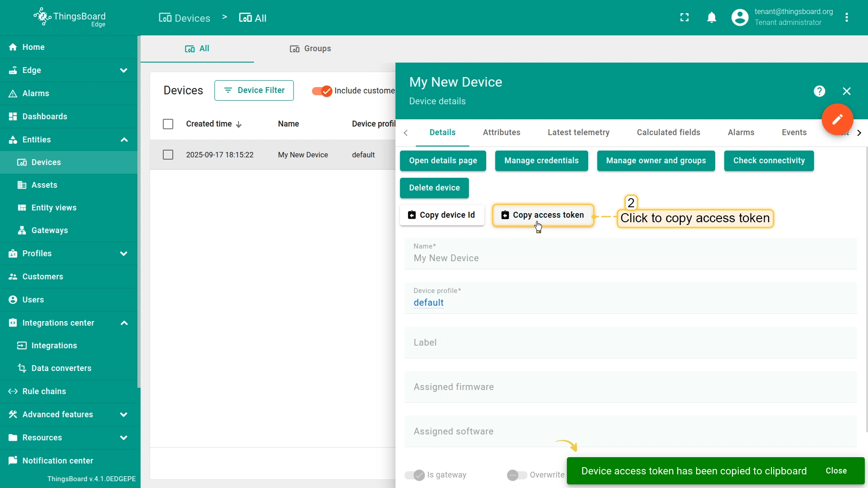868x488 pixels.
Task: Select all devices with the header checkbox
Action: click(168, 124)
